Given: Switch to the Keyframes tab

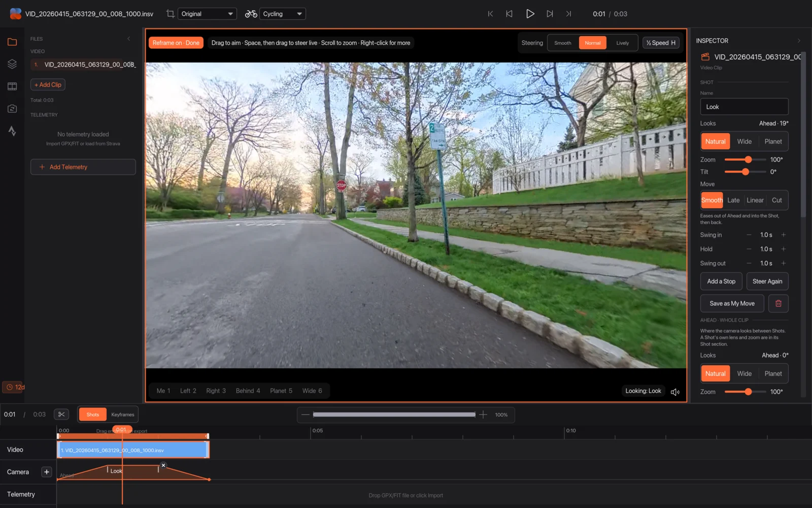Looking at the screenshot, I should point(123,415).
